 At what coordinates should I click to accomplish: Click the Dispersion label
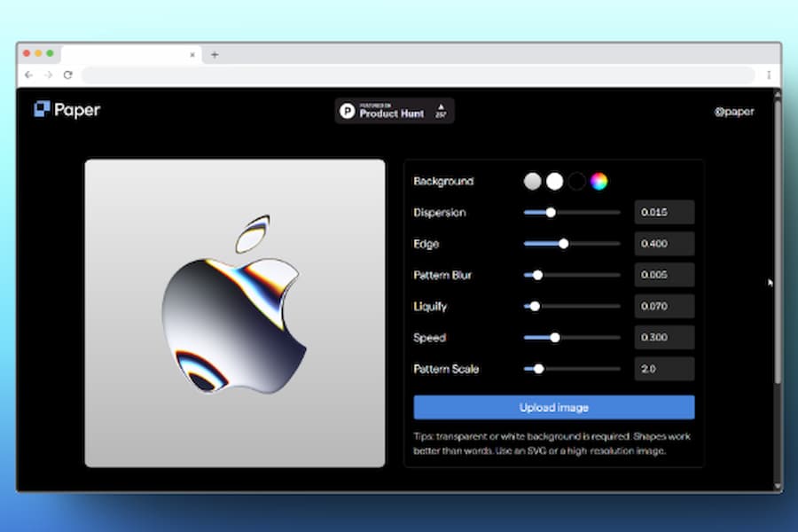pyautogui.click(x=439, y=212)
